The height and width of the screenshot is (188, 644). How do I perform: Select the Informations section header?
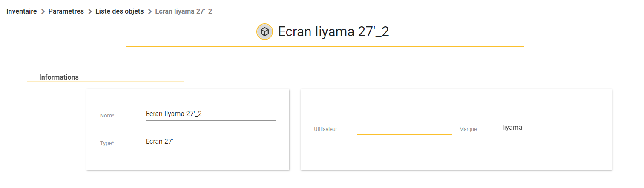click(59, 77)
